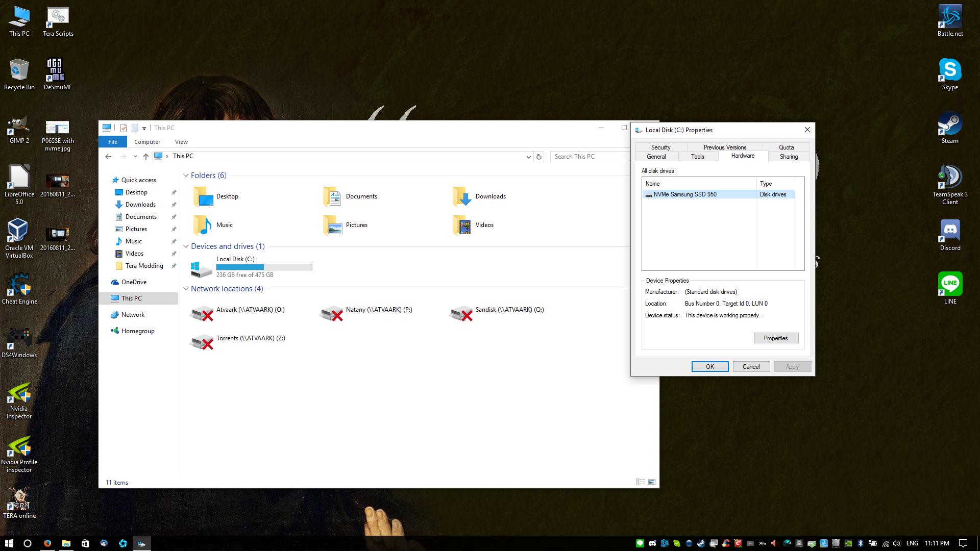Screen dimensions: 980x551
Task: Select the TERA online desktop icon
Action: [x=19, y=503]
